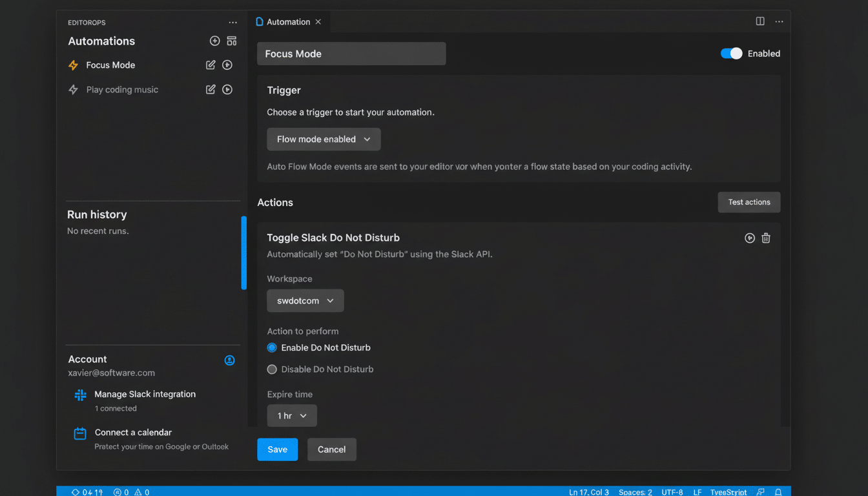The width and height of the screenshot is (868, 496).
Task: Create a new automation with the plus icon
Action: pos(214,41)
